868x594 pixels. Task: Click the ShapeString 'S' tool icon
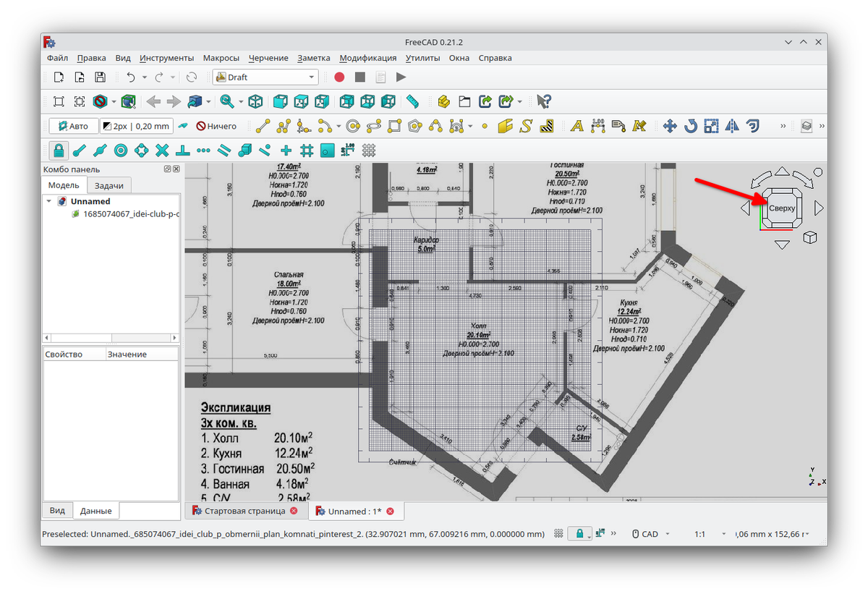coord(526,127)
